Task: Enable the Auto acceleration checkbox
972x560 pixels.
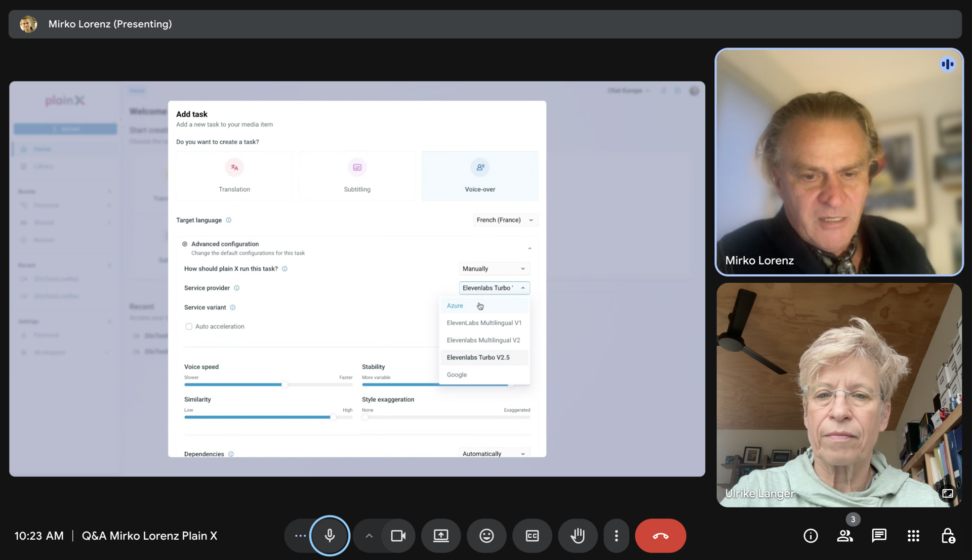Action: point(189,326)
